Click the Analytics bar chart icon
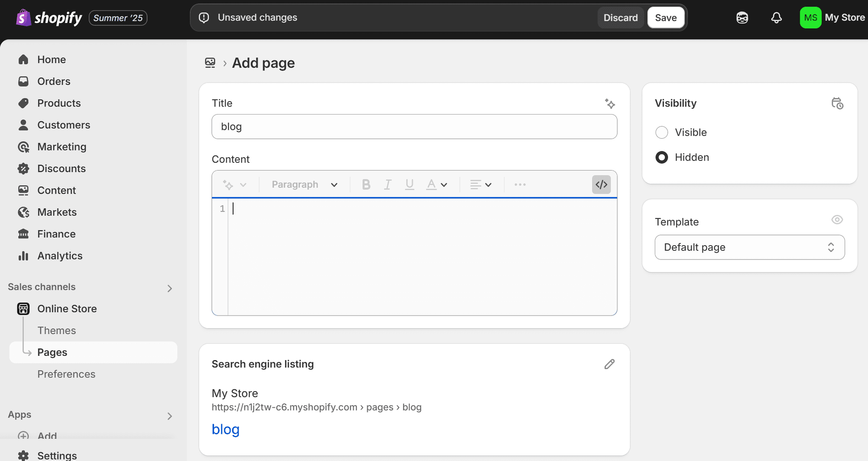The image size is (868, 461). point(23,256)
